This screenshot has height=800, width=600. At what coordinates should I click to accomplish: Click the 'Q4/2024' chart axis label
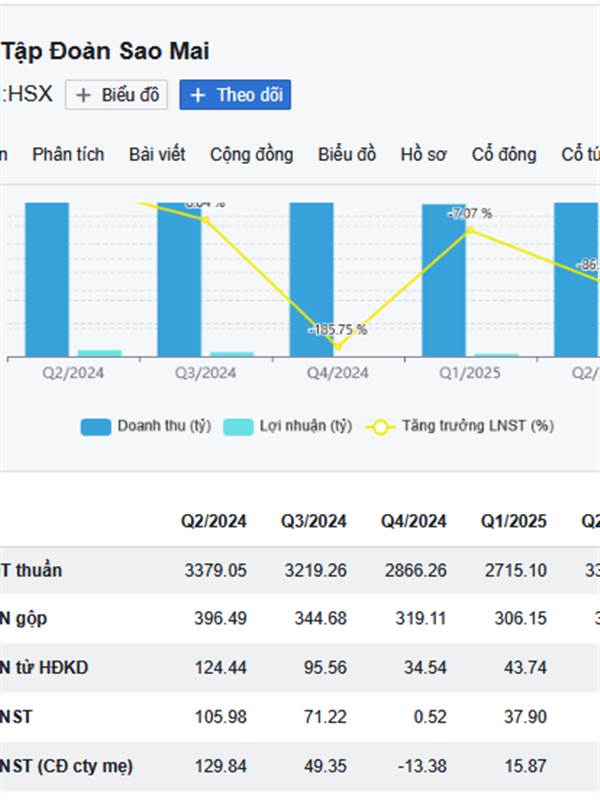[337, 373]
